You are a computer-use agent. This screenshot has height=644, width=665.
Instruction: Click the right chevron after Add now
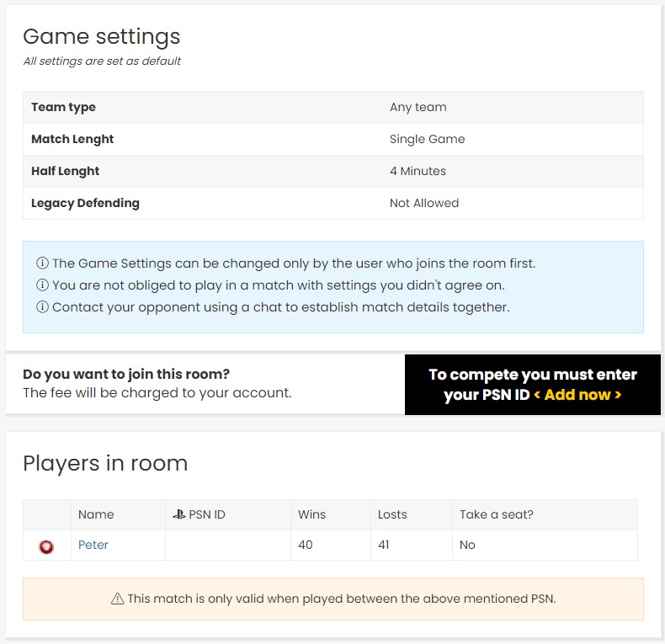pyautogui.click(x=618, y=395)
